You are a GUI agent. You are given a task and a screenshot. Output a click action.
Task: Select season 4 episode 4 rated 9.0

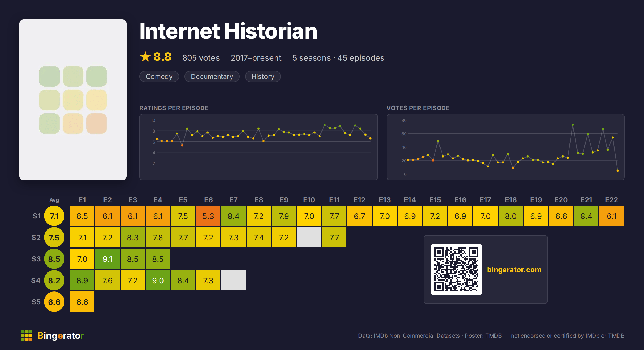coord(158,280)
